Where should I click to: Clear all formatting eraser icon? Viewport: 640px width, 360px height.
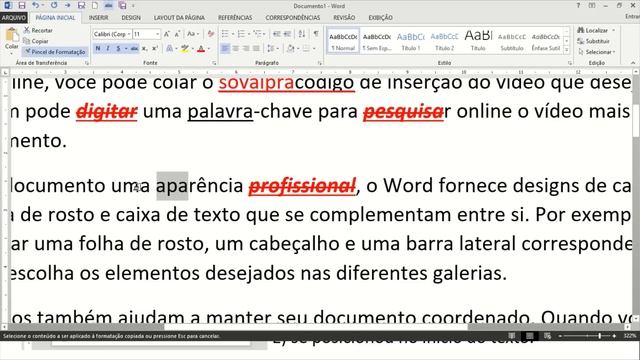(211, 34)
